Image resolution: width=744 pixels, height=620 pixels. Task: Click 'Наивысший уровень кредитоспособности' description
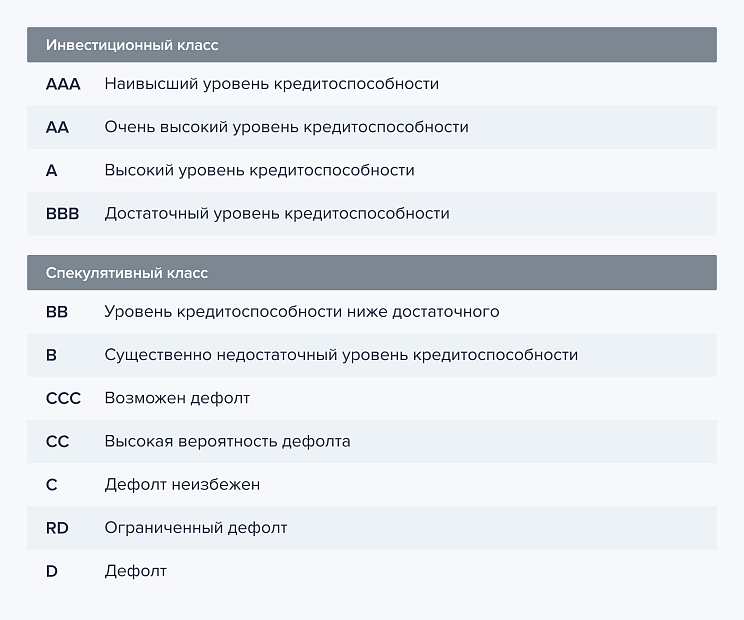pyautogui.click(x=271, y=84)
